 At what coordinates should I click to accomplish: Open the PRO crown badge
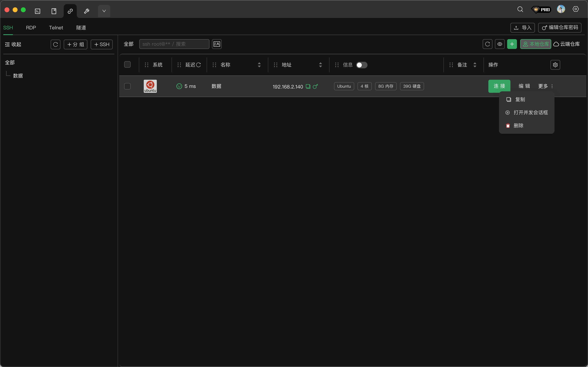(541, 9)
